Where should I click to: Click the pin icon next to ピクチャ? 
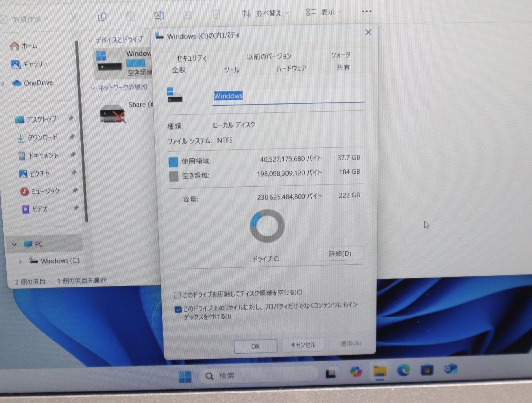(x=74, y=172)
